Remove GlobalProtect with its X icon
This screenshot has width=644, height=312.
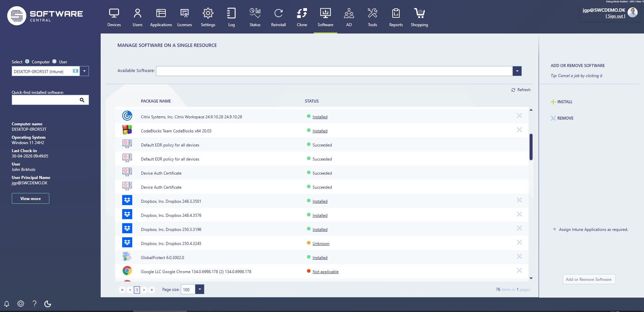pyautogui.click(x=519, y=256)
